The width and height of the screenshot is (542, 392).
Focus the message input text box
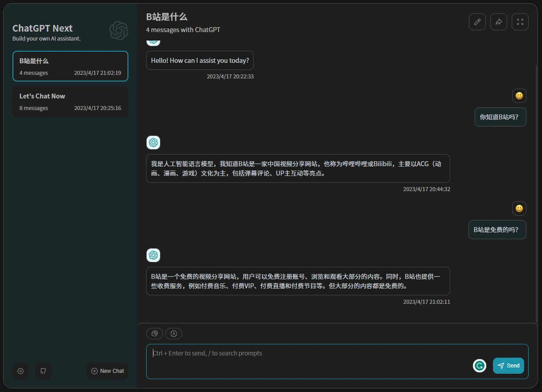tap(337, 361)
